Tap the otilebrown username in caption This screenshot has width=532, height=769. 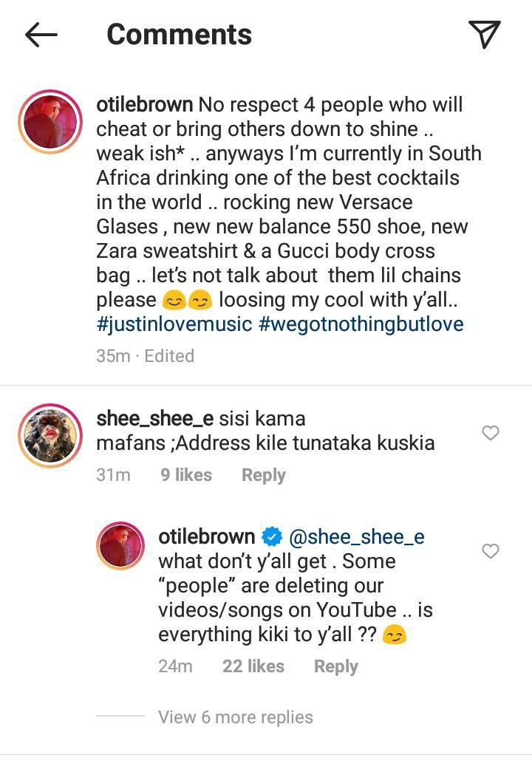tap(145, 105)
